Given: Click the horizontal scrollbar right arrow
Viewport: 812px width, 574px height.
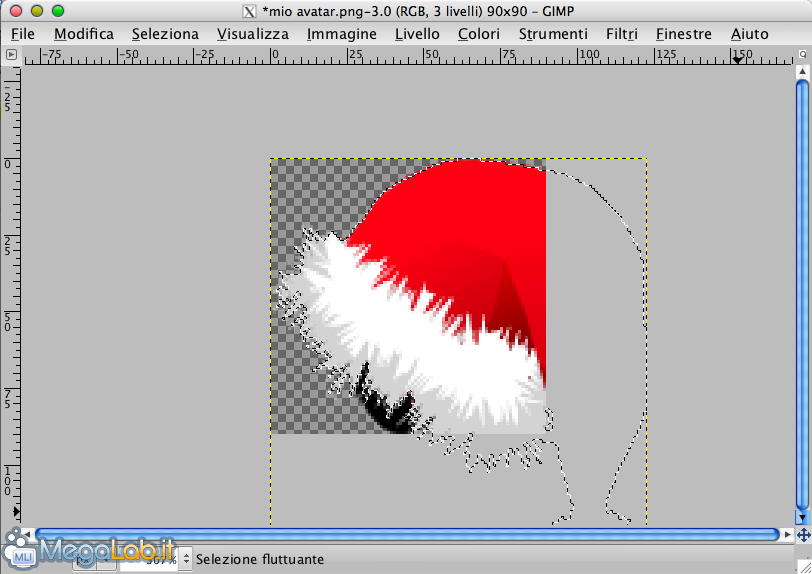Looking at the screenshot, I should (x=788, y=534).
